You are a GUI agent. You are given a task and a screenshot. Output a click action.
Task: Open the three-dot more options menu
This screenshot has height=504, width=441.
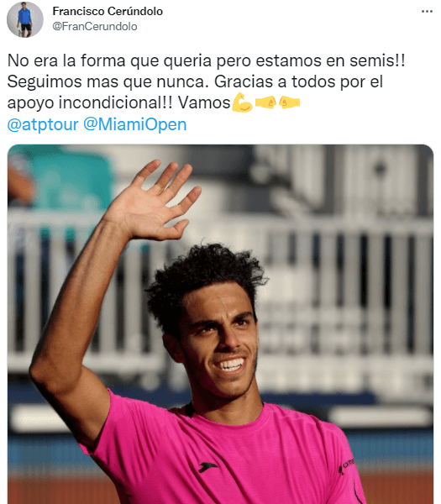(427, 11)
